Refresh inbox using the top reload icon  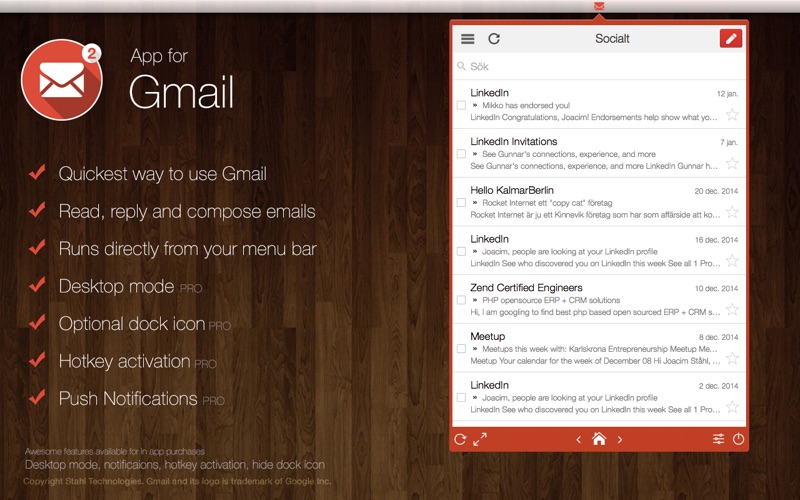[494, 39]
